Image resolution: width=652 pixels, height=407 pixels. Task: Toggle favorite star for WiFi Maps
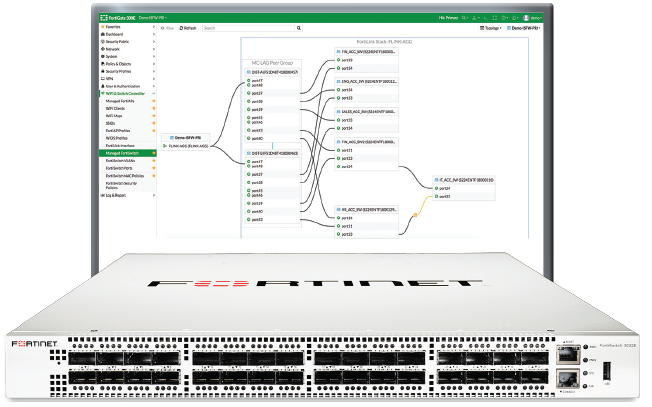point(153,116)
